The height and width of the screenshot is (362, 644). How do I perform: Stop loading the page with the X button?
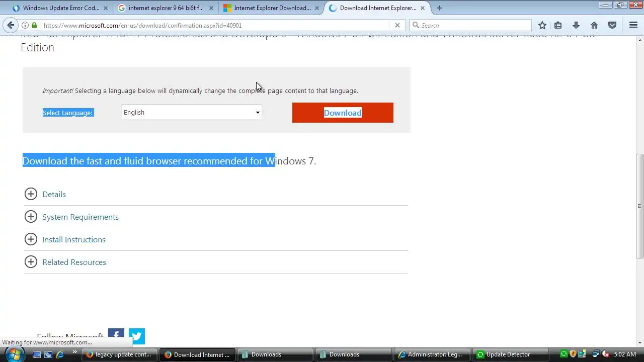pos(397,25)
